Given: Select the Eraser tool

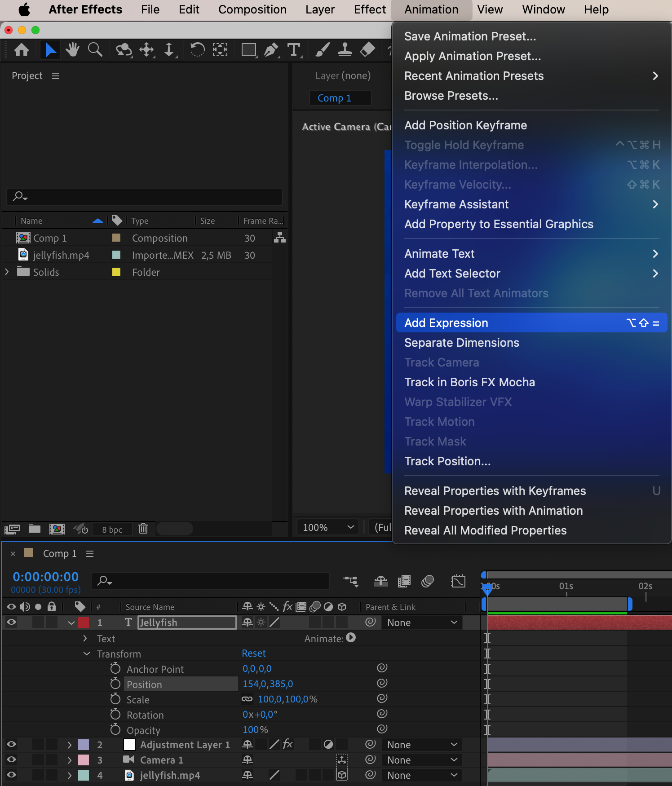Looking at the screenshot, I should (x=367, y=50).
